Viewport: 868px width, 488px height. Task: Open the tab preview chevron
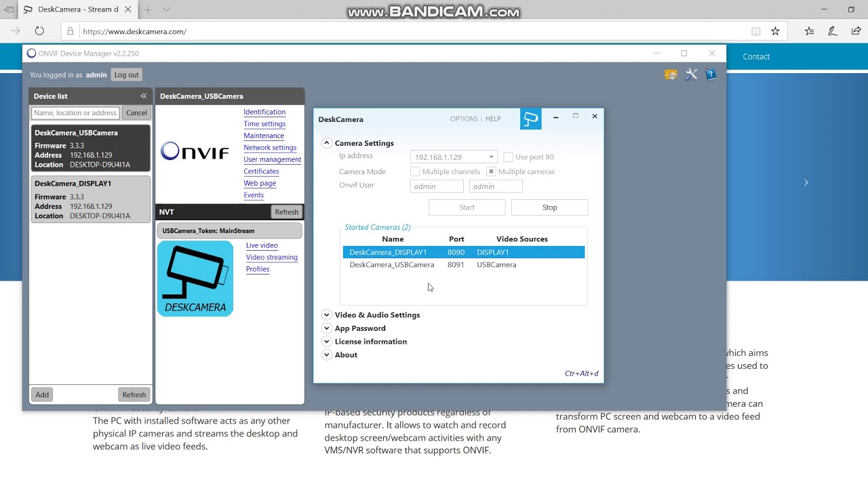click(x=166, y=9)
